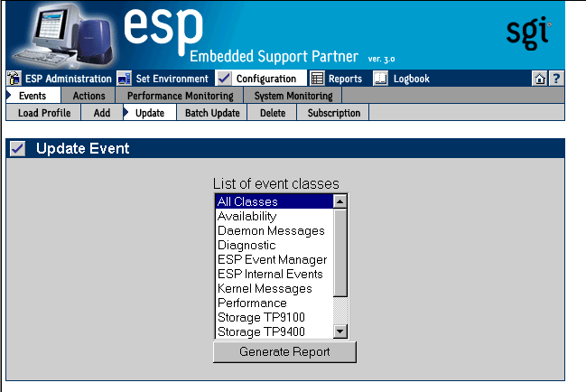Switch to the Events tab

[33, 96]
